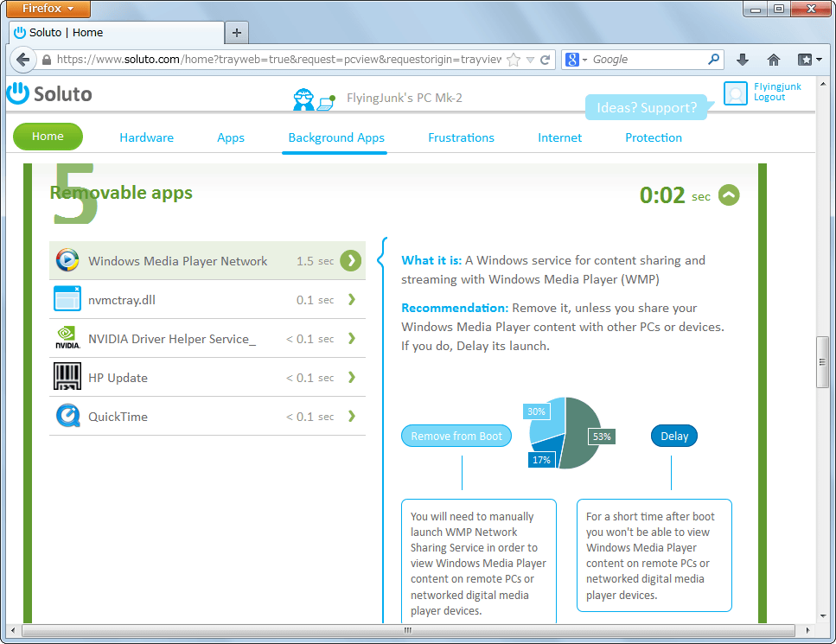The image size is (836, 644).
Task: Click the URL address bar
Action: pyautogui.click(x=278, y=60)
